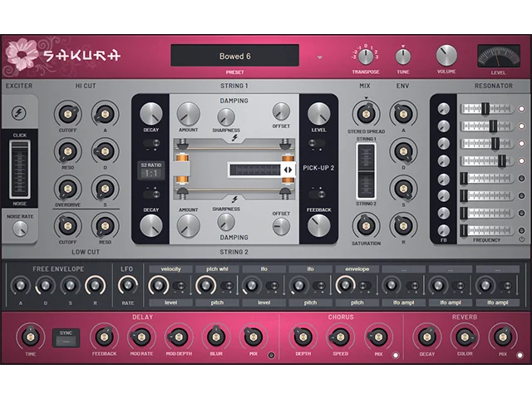Click the Overdrive knob
Image resolution: width=532 pixels, height=399 pixels.
67,188
